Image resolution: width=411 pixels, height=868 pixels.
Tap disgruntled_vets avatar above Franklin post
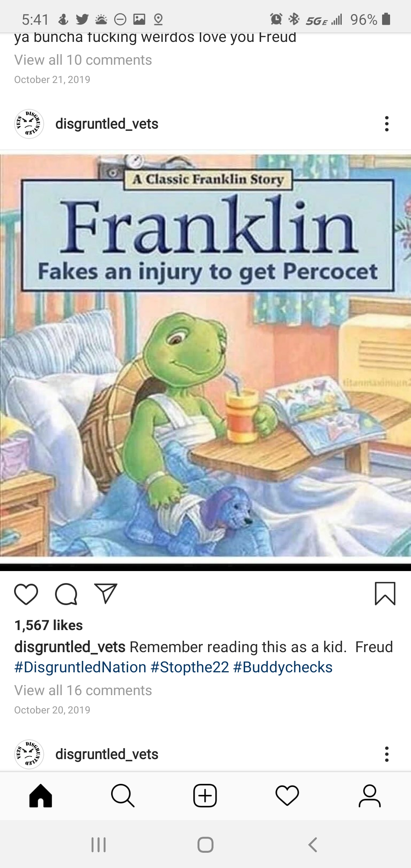(x=29, y=124)
